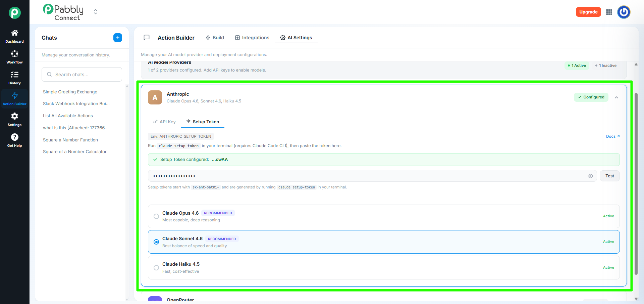Select the Claude Sonnet 4.6 radio button
This screenshot has width=644, height=304.
[156, 242]
